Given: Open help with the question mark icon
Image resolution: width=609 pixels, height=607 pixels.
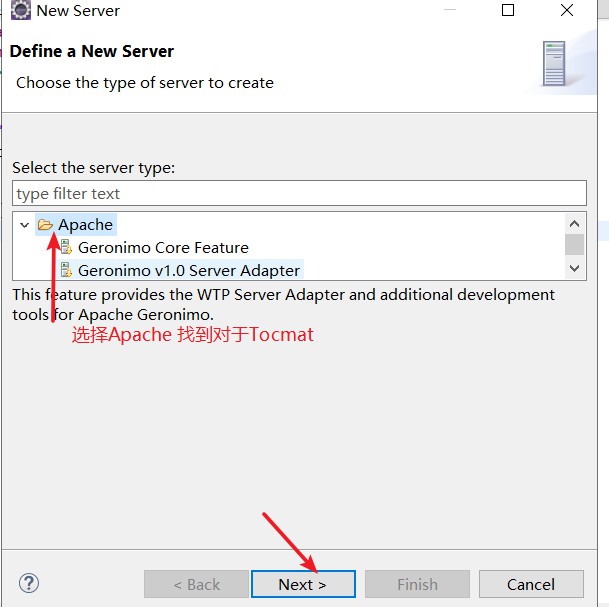Looking at the screenshot, I should coord(29,583).
